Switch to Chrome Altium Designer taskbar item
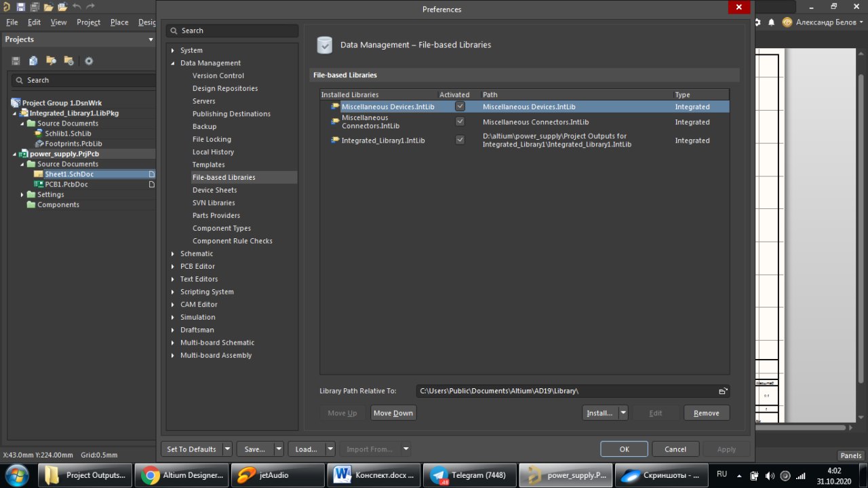Screen dimensions: 868x488 tap(180, 475)
